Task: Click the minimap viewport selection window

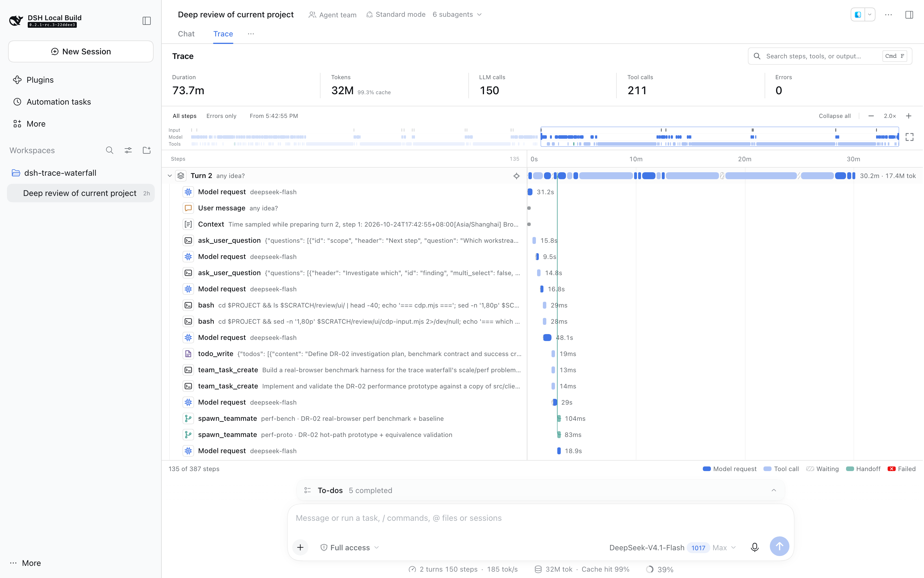Action: coord(720,137)
